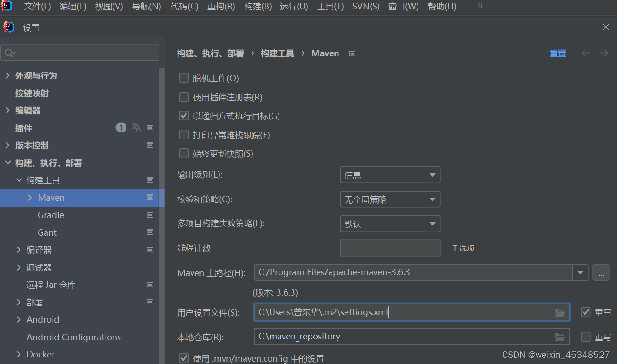
Task: Click the project-level icon on the 版本控制 row
Action: (150, 145)
